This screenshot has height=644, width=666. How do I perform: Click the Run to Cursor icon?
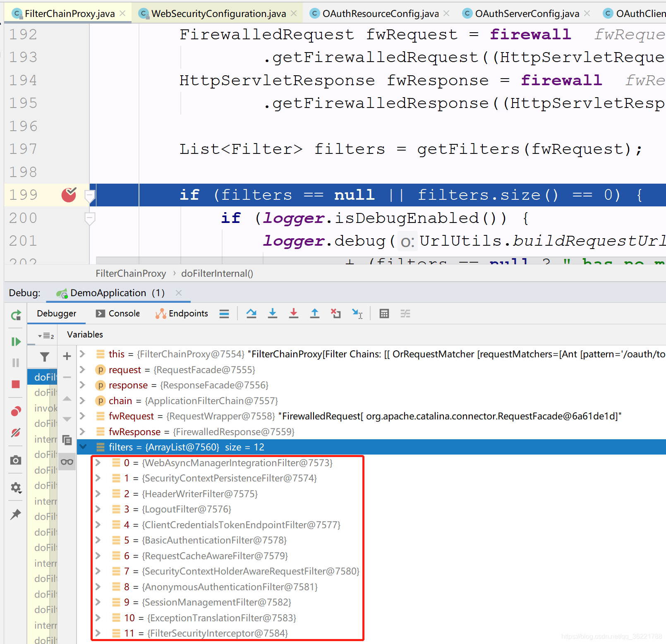pyautogui.click(x=357, y=314)
